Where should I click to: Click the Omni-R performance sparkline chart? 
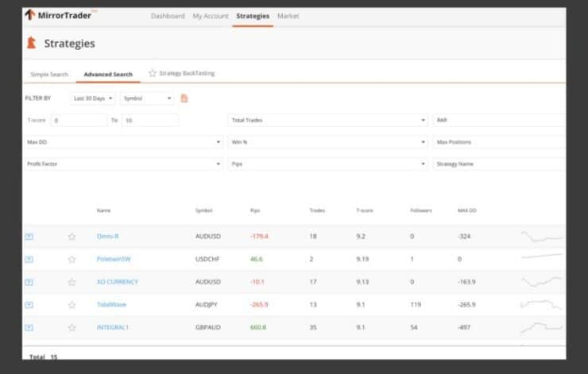coord(543,237)
